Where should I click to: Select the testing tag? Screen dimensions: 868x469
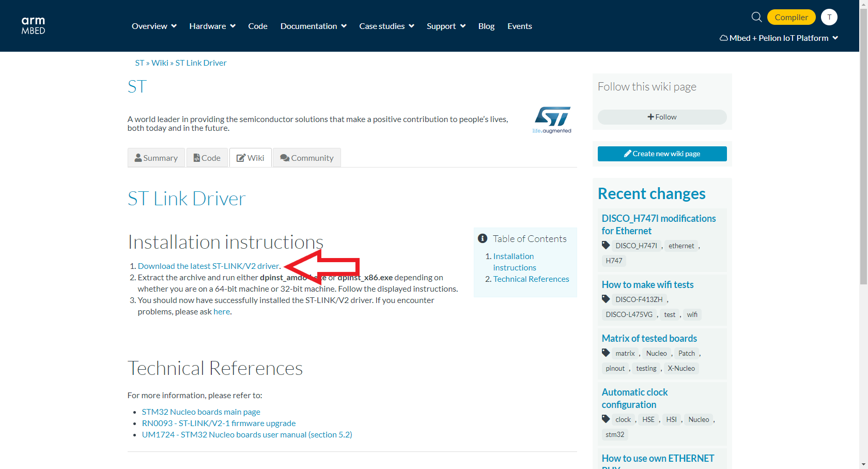coord(646,368)
